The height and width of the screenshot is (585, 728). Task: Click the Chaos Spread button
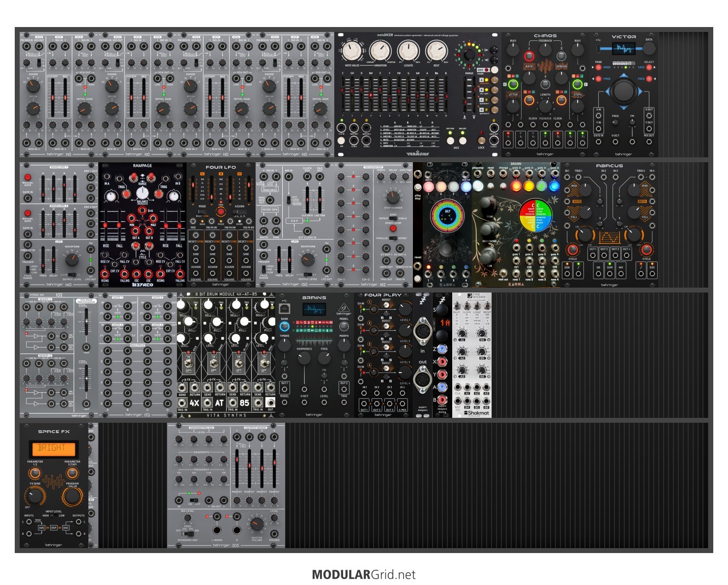(561, 57)
